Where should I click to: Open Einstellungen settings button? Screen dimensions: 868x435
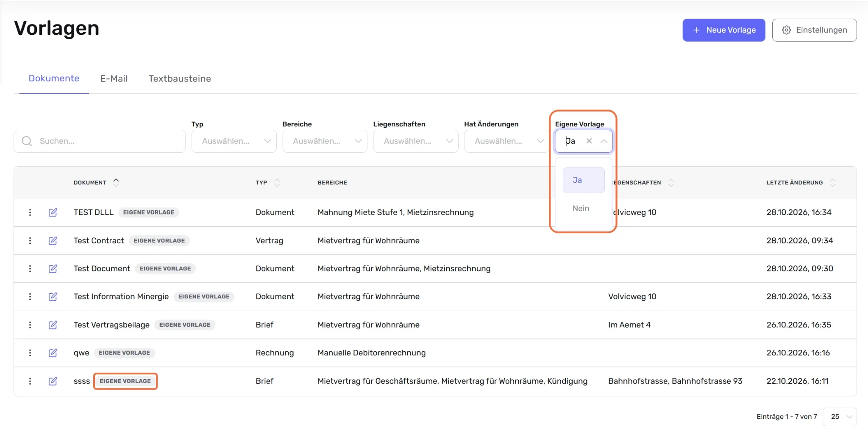pos(814,30)
